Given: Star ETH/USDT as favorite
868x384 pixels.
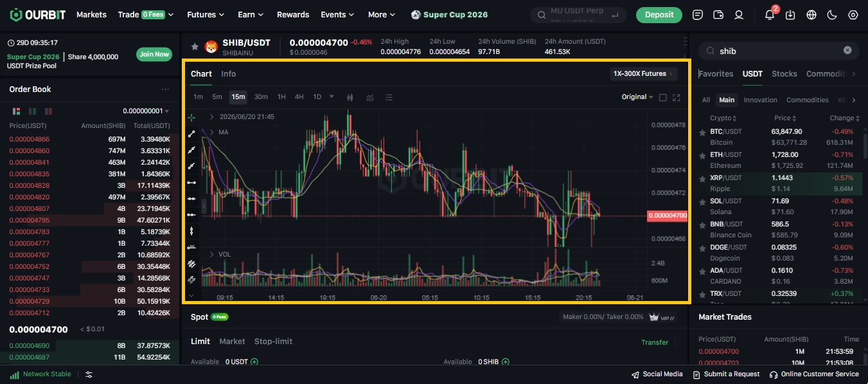Looking at the screenshot, I should 702,155.
